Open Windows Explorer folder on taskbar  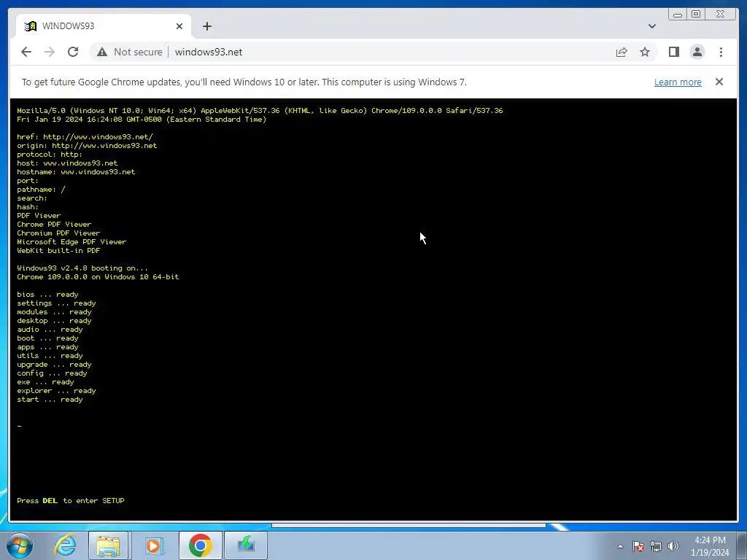(108, 545)
